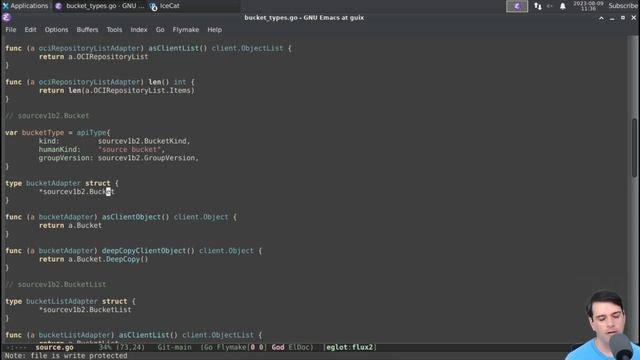This screenshot has width=640, height=360.
Task: Click 'client.ObjectList' on the ociRepositoryListAdapter line
Action: pyautogui.click(x=247, y=48)
